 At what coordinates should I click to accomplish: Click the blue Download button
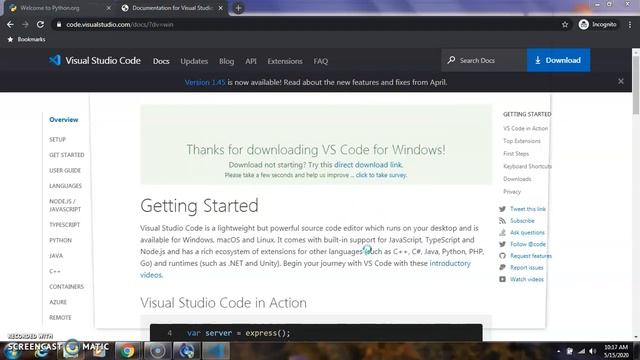558,60
